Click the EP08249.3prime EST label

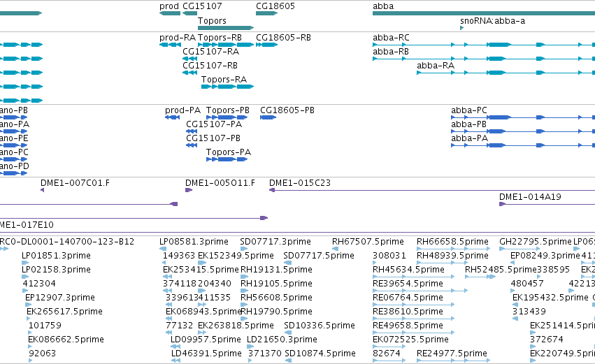(545, 256)
